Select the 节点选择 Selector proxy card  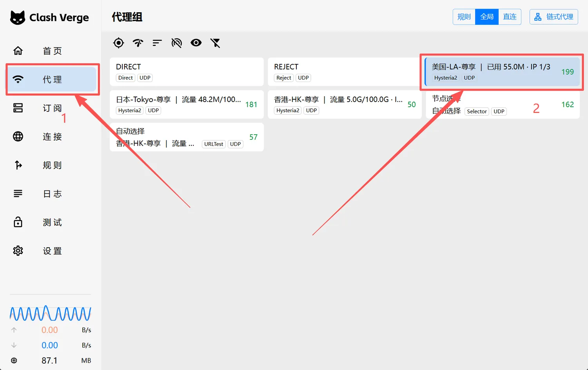tap(502, 104)
